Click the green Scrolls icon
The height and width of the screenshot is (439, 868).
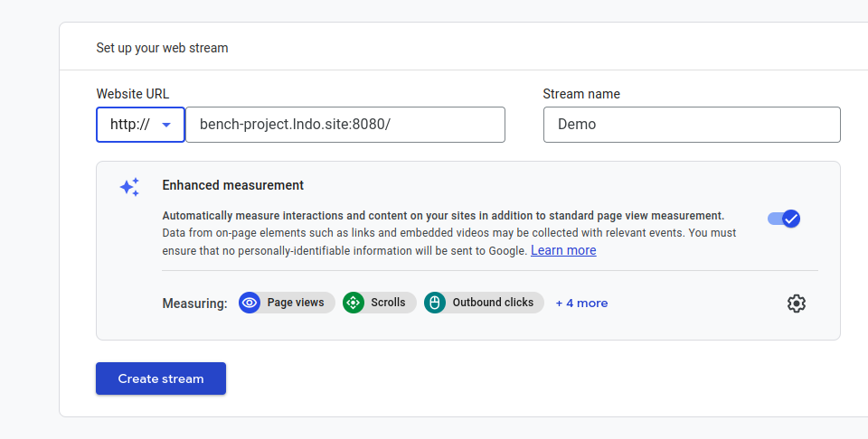point(354,303)
